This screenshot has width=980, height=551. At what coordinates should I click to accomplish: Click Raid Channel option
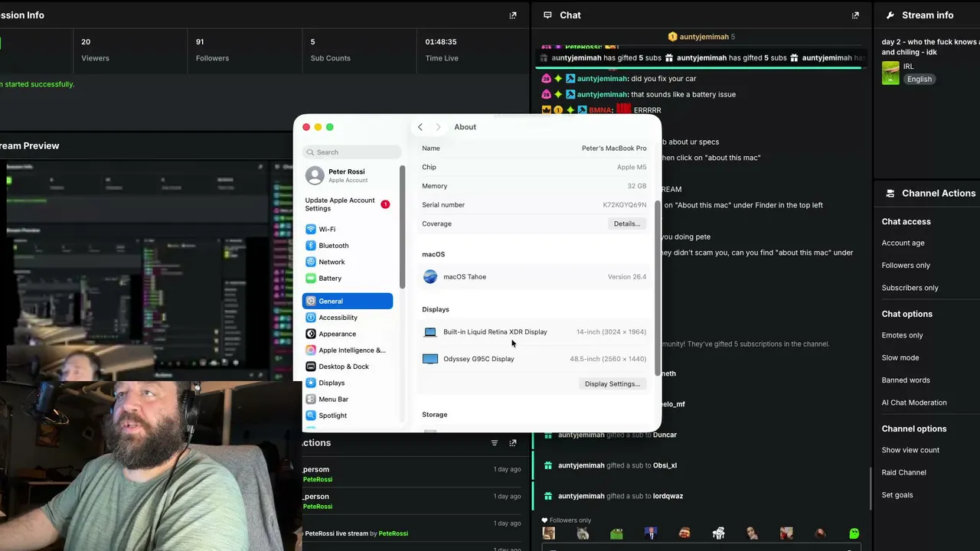903,472
